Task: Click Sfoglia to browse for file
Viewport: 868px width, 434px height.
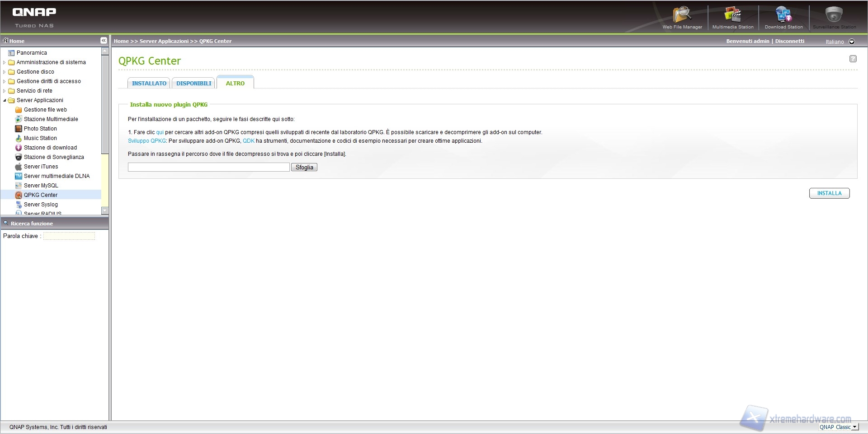Action: click(304, 168)
